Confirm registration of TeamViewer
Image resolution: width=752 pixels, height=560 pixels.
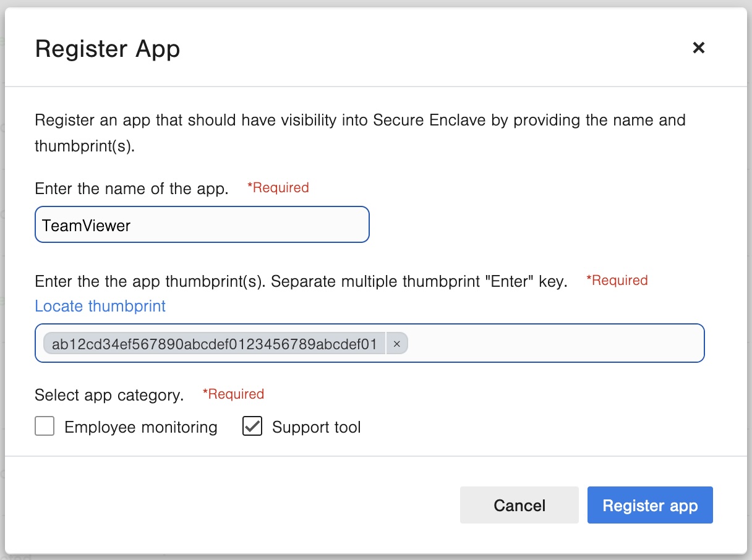650,505
